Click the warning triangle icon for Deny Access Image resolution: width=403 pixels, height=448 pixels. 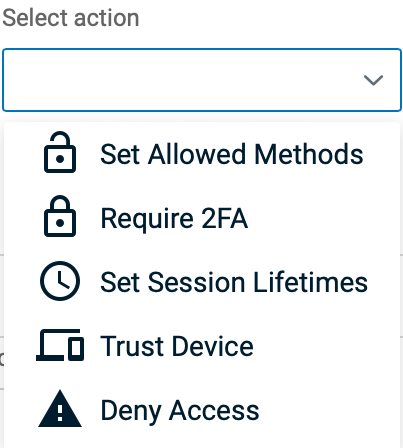(60, 408)
